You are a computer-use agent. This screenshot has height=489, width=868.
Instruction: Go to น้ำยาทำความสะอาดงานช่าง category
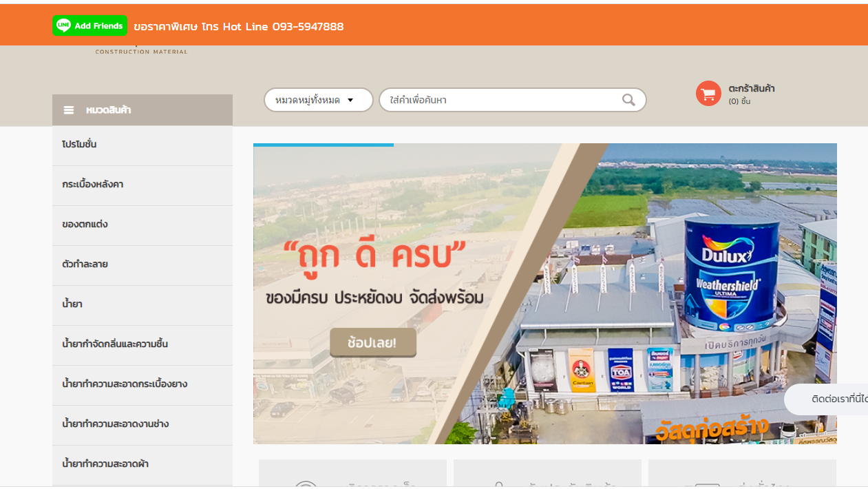[142, 425]
